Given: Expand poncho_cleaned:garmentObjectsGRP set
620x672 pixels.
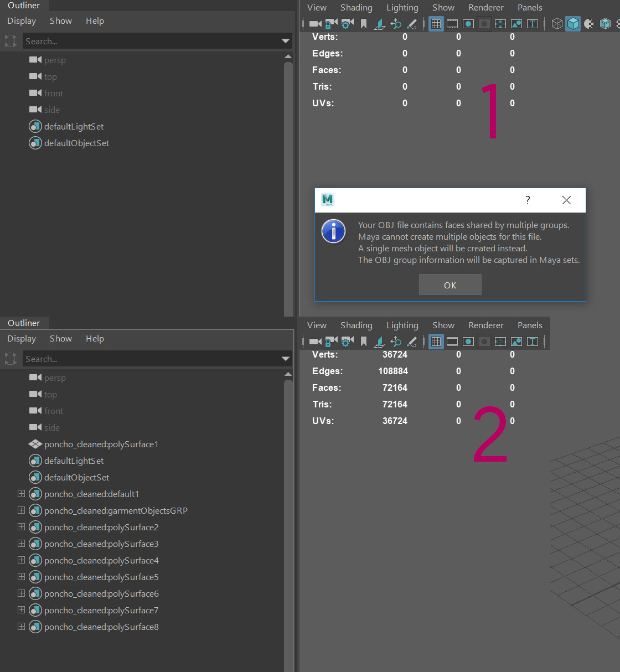Looking at the screenshot, I should click(21, 510).
